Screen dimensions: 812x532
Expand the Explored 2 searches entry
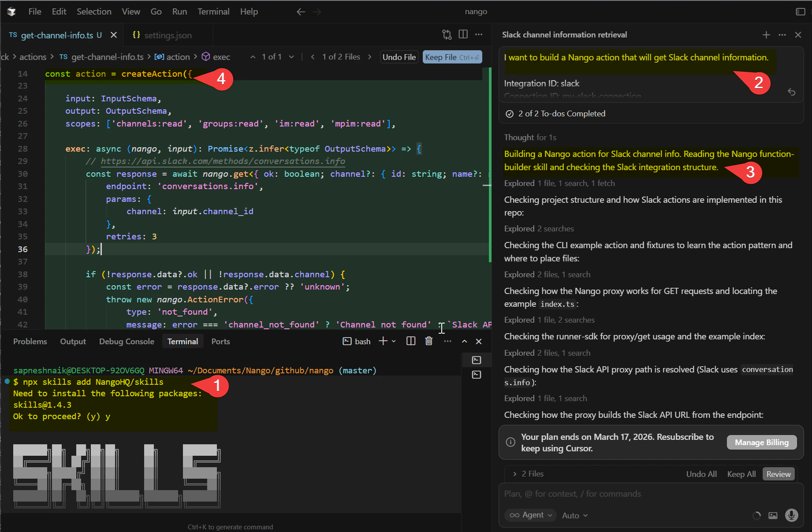(x=539, y=229)
